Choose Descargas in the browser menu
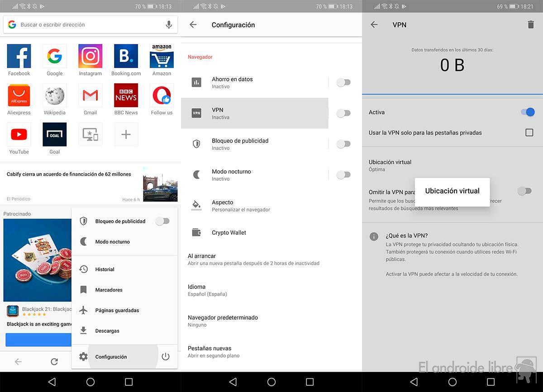 pos(107,331)
